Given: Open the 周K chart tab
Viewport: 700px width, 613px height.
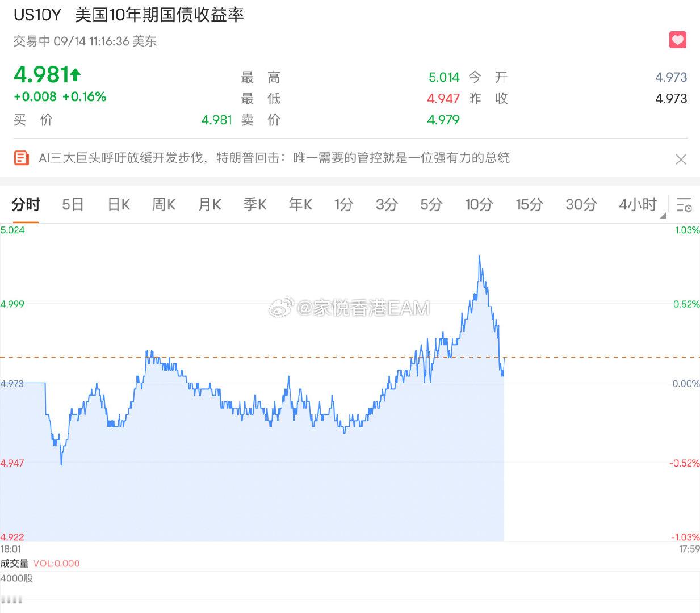Looking at the screenshot, I should coord(164,204).
